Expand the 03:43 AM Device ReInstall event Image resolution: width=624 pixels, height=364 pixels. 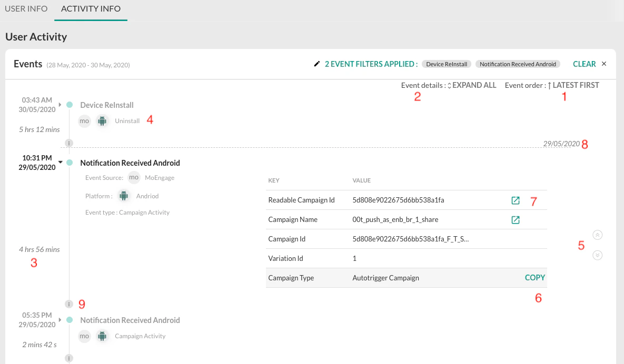click(60, 105)
